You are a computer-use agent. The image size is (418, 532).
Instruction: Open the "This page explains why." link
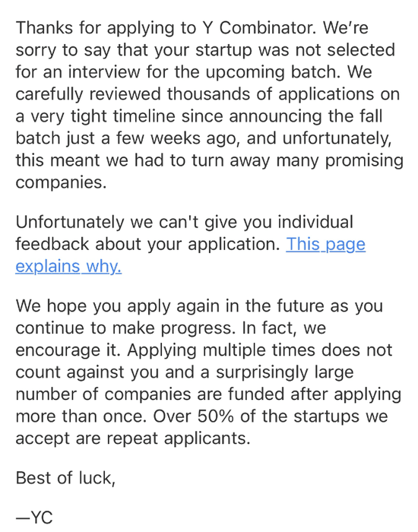point(326,244)
